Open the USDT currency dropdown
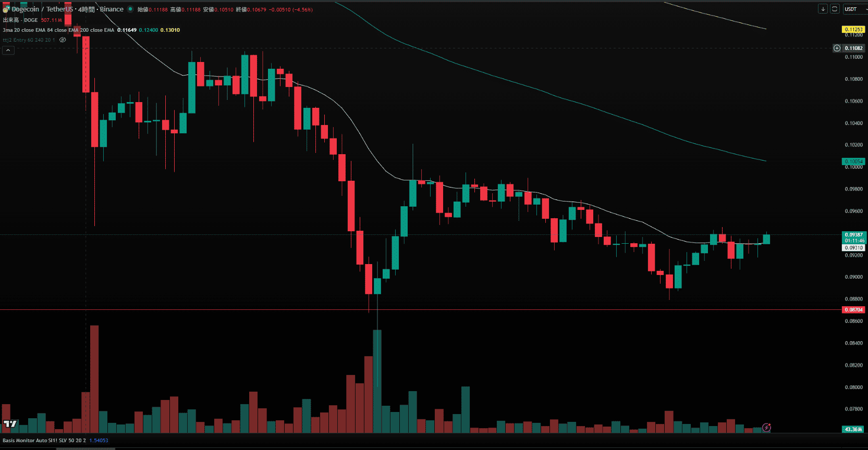868x450 pixels. pos(855,9)
